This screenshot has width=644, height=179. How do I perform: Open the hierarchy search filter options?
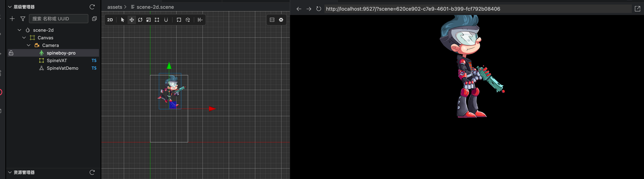click(x=23, y=19)
